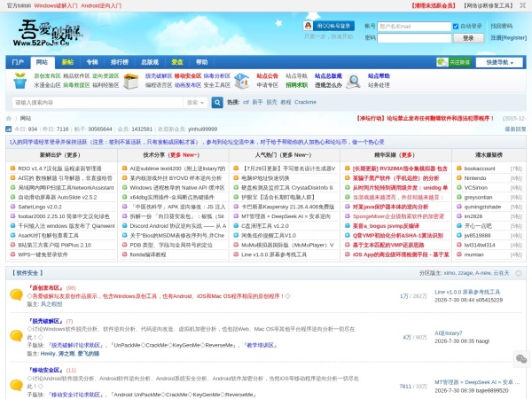
Task: Click the floating WeChat icon at right edge
Action: pos(521,359)
